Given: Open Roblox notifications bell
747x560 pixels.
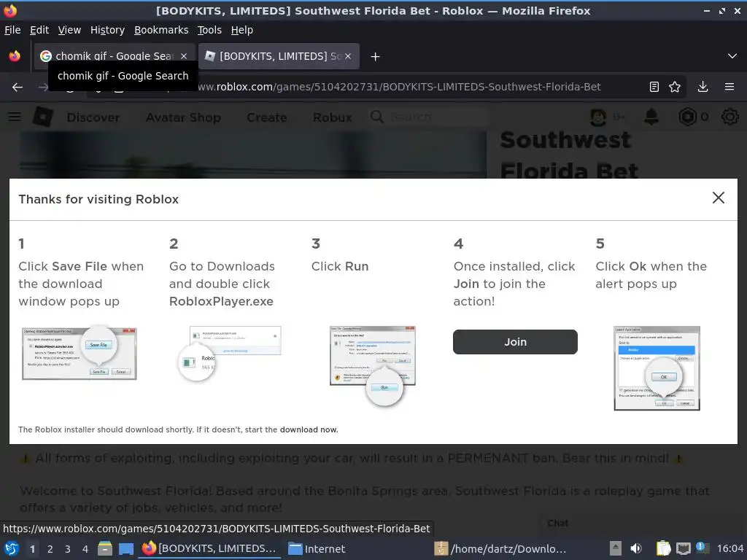Looking at the screenshot, I should [651, 117].
